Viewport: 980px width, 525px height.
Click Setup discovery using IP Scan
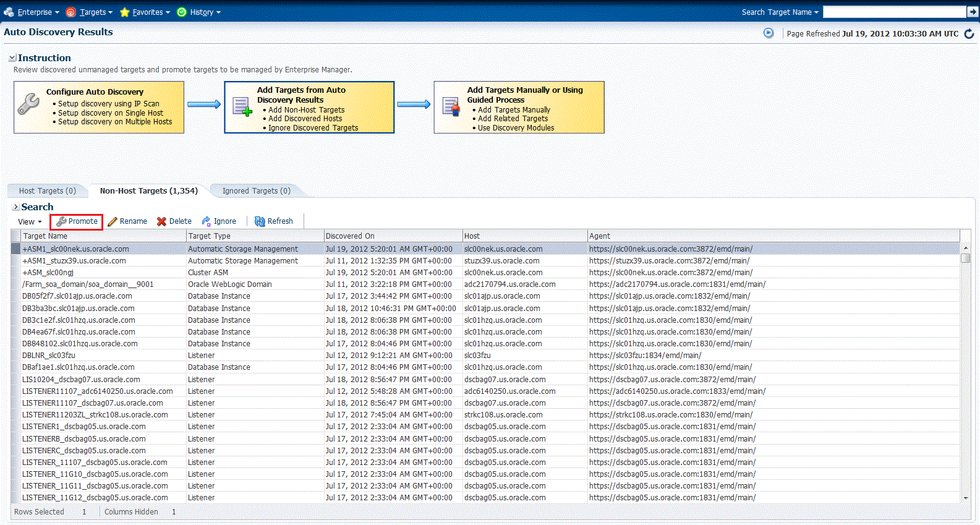click(109, 103)
